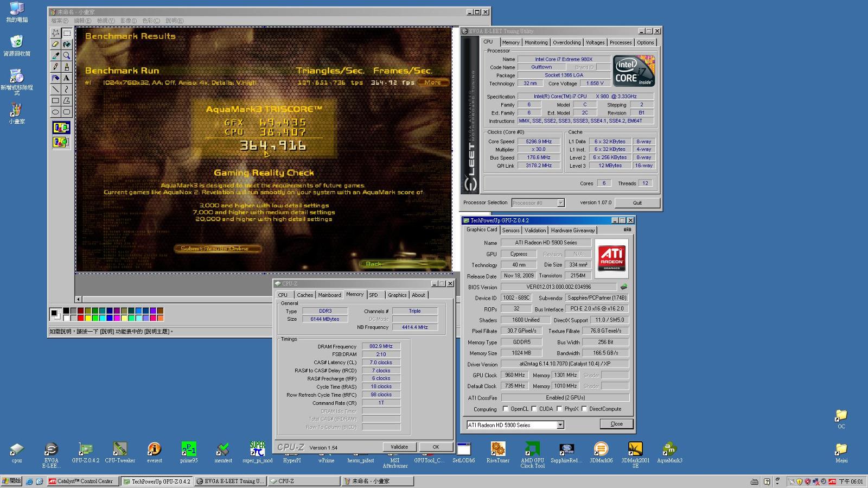The width and height of the screenshot is (868, 488).
Task: Open the OC folder on desktop
Action: click(x=841, y=419)
